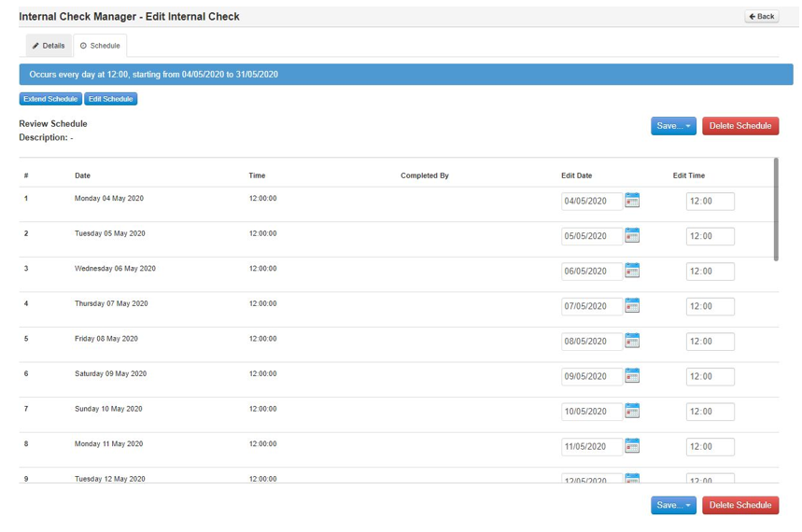Image resolution: width=802 pixels, height=532 pixels.
Task: Edit date field showing 06/05/2020
Action: (592, 271)
